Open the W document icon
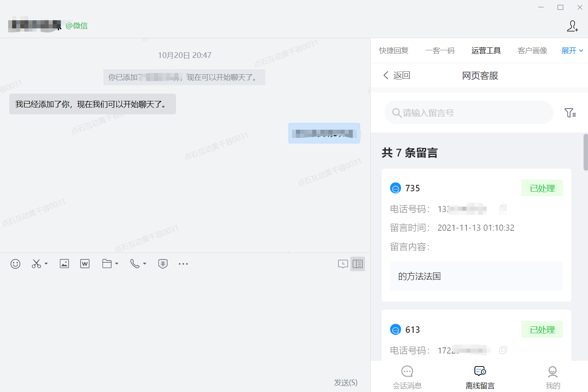This screenshot has width=588, height=392. [x=85, y=264]
